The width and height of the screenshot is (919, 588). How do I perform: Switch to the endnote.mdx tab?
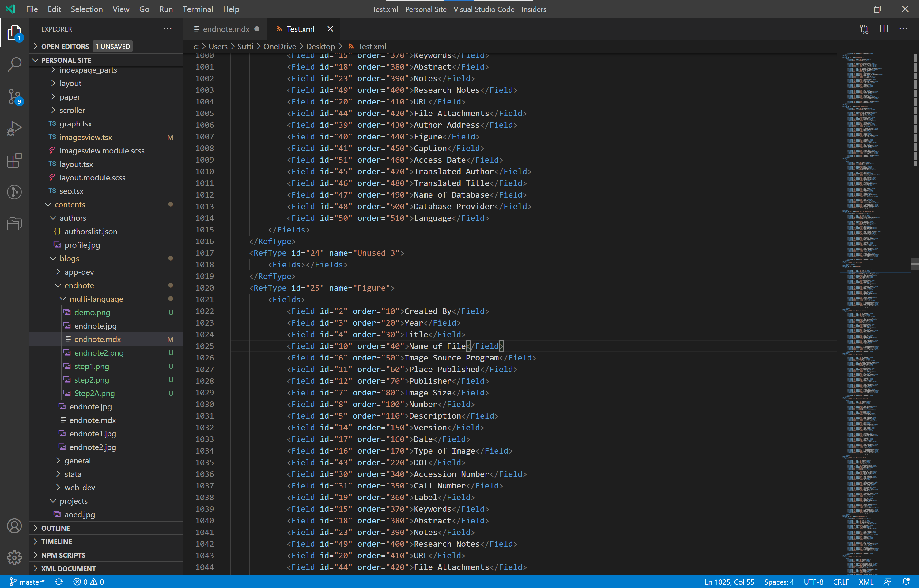pos(226,29)
